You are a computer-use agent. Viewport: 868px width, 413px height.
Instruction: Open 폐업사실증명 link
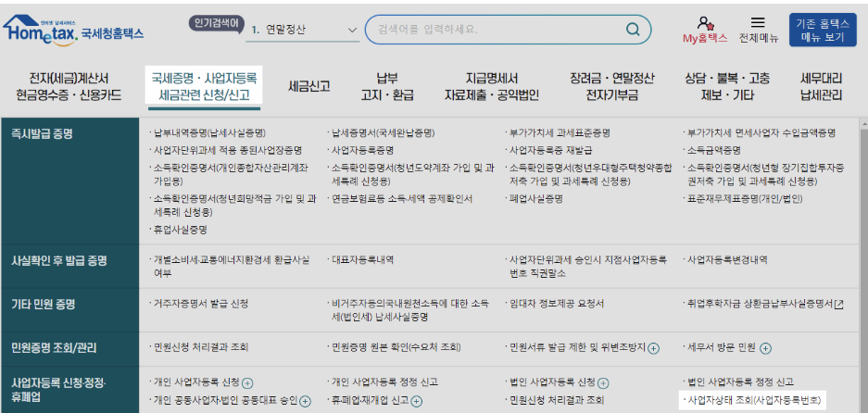click(x=535, y=199)
